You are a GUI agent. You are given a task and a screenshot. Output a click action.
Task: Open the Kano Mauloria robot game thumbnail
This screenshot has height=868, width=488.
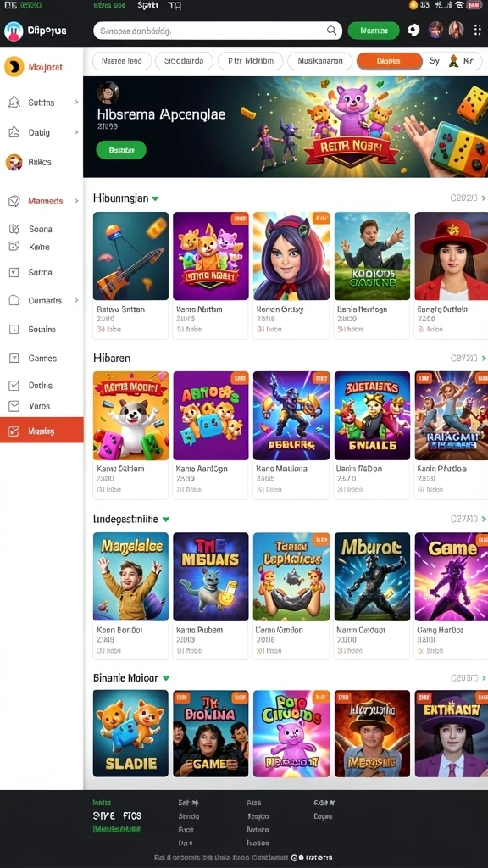click(x=291, y=415)
